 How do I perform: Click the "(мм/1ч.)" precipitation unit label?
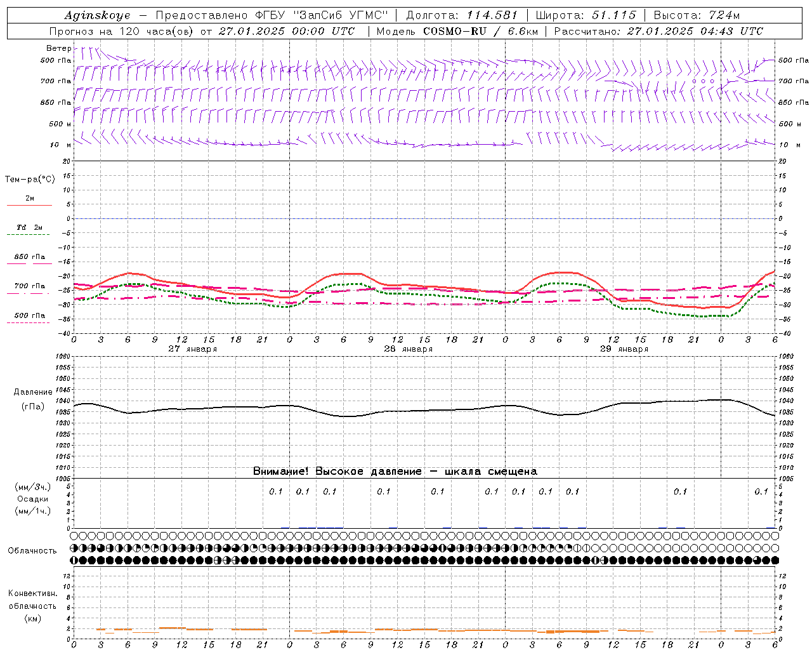pos(32,511)
